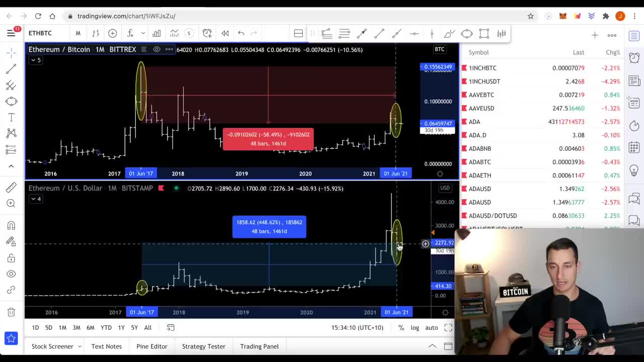Toggle auto scale mode

click(431, 327)
